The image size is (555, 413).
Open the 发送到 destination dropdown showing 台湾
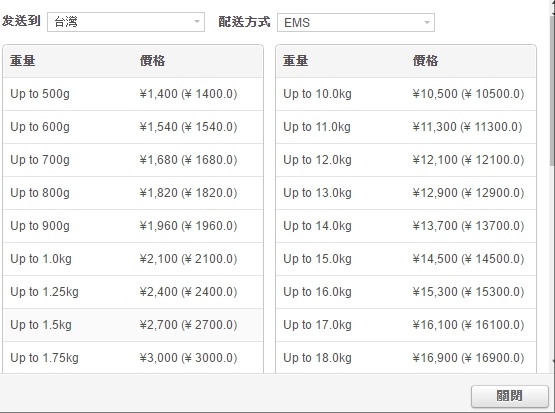click(126, 22)
